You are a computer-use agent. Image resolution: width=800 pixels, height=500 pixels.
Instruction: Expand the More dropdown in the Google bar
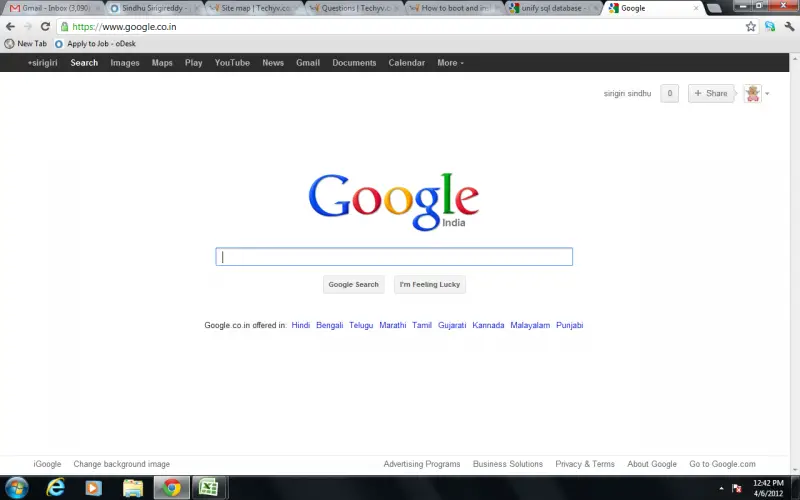[451, 63]
